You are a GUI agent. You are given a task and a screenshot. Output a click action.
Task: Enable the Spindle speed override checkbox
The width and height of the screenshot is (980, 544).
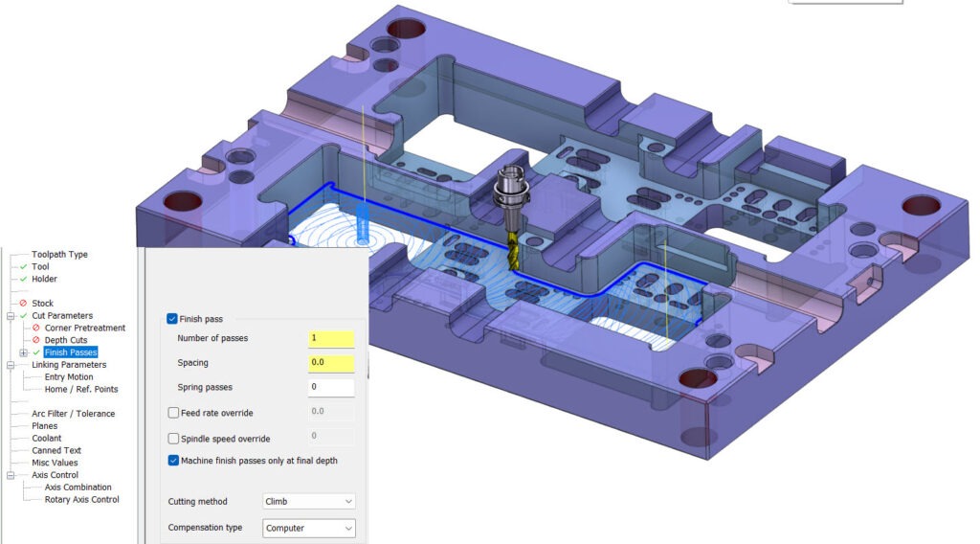[173, 439]
